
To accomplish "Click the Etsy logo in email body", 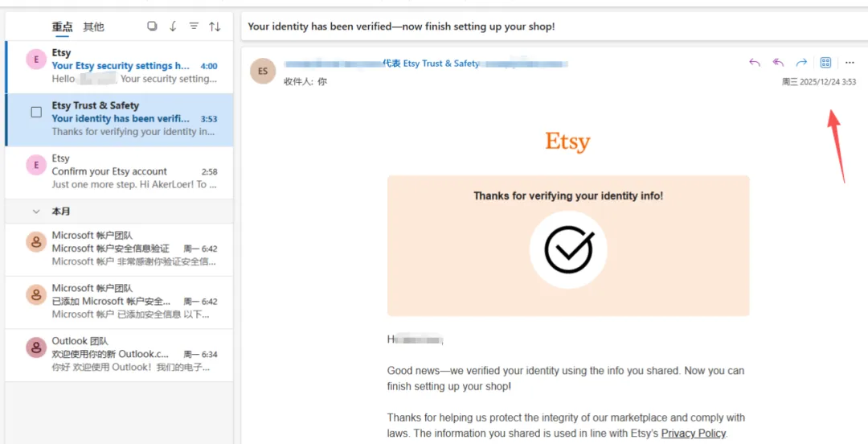I will click(x=567, y=142).
